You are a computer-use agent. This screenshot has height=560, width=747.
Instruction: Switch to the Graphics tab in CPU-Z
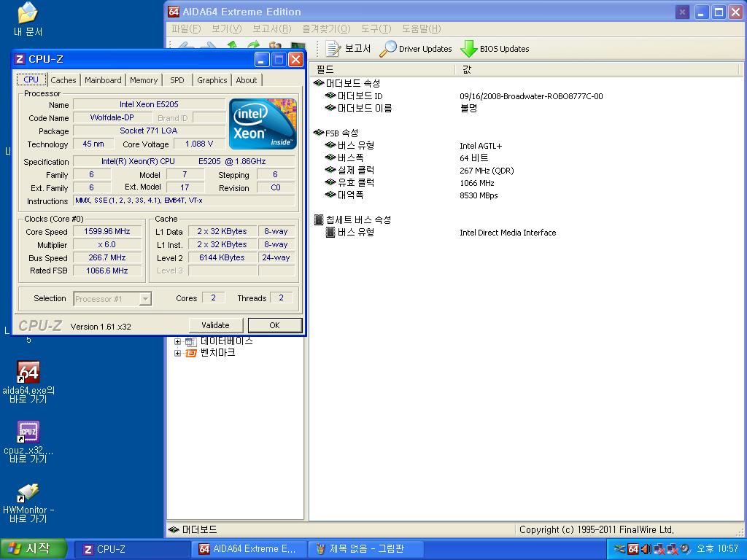[x=212, y=80]
